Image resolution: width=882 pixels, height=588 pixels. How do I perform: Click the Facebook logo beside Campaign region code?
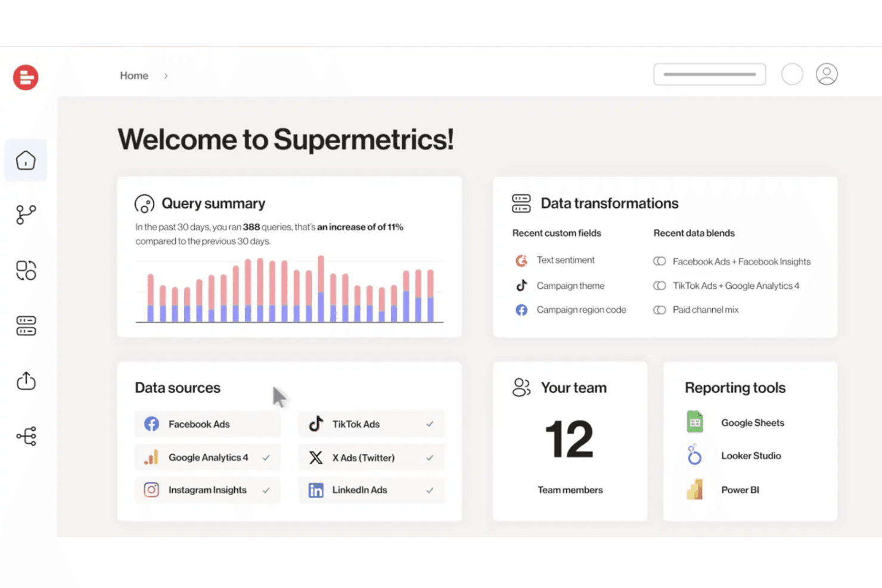coord(521,310)
